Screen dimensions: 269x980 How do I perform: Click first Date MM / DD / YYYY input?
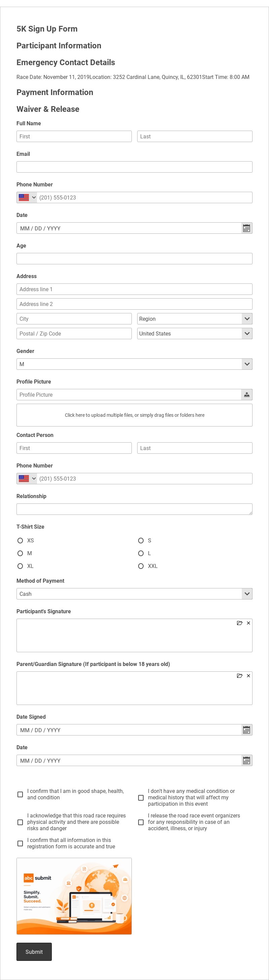coord(129,228)
